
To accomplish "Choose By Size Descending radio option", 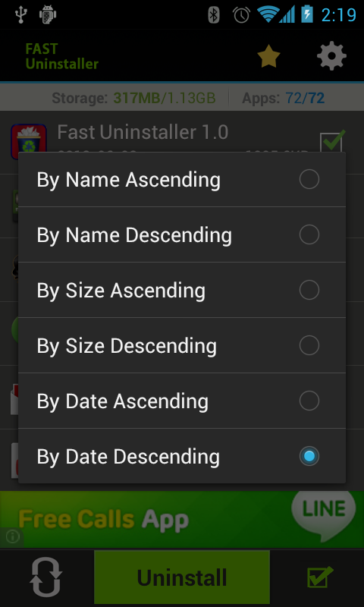I will pos(182,345).
